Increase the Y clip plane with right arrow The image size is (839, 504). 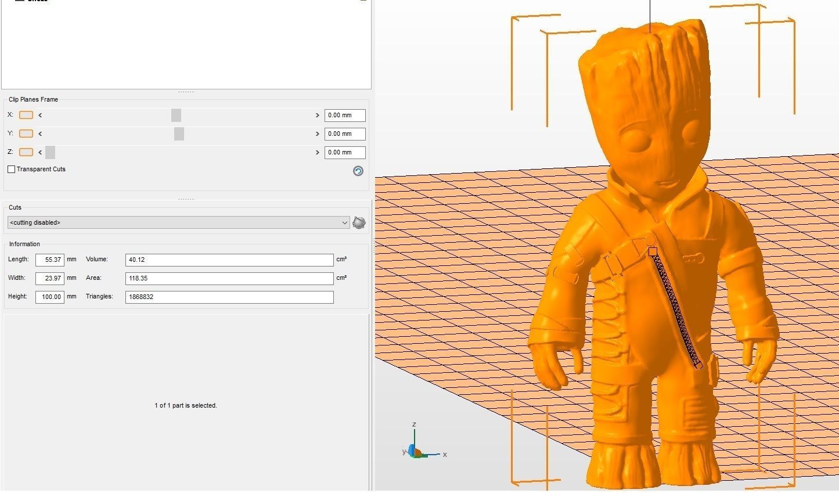(318, 134)
